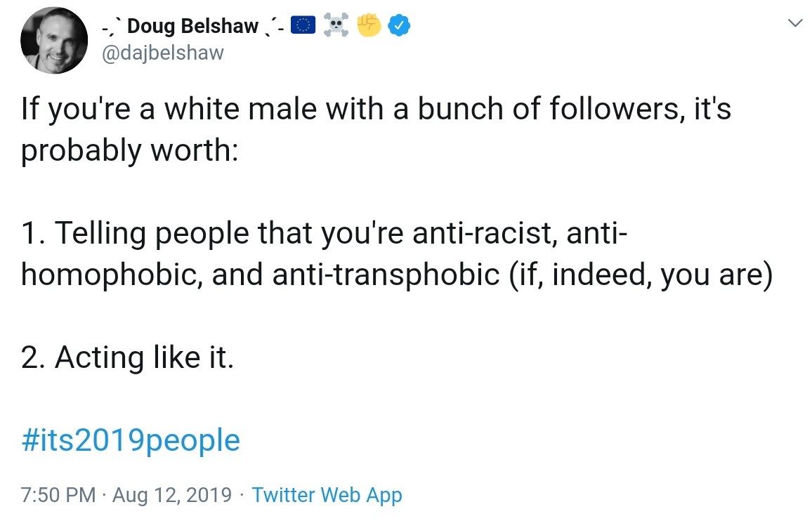812x521 pixels.
Task: Click the blue verified badge icon
Action: 398,25
